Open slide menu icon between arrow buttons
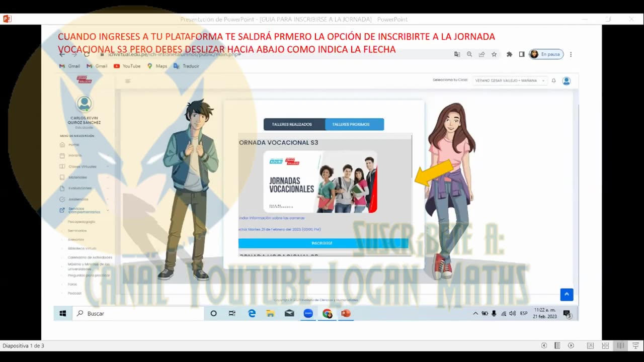This screenshot has width=644, height=362. [x=557, y=345]
